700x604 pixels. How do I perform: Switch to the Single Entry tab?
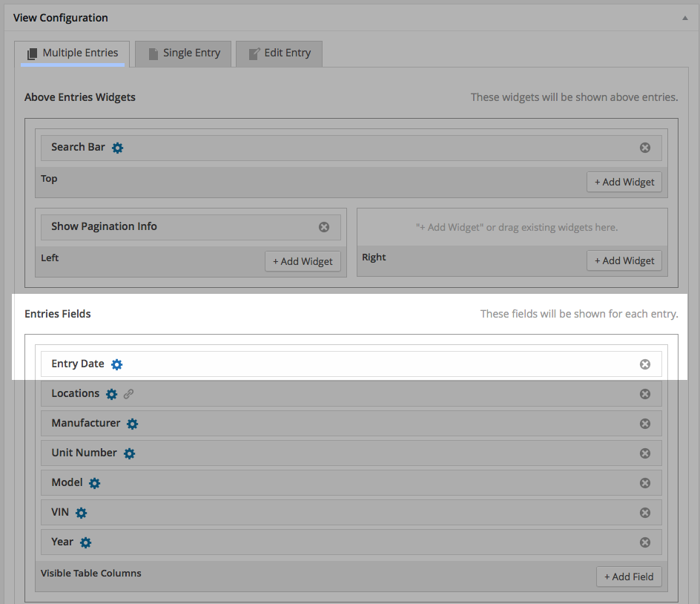tap(184, 53)
